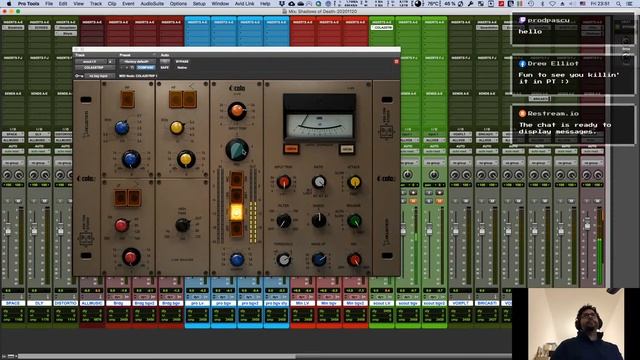Screen dimensions: 640x360
Task: Click the upper red low-band frequency knob
Action: [122, 225]
